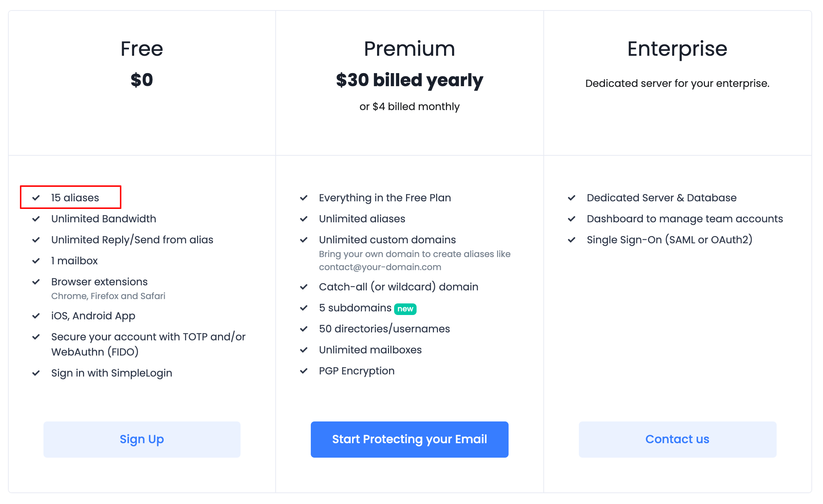The image size is (823, 504).
Task: Select the Enterprise plan heading
Action: [677, 49]
